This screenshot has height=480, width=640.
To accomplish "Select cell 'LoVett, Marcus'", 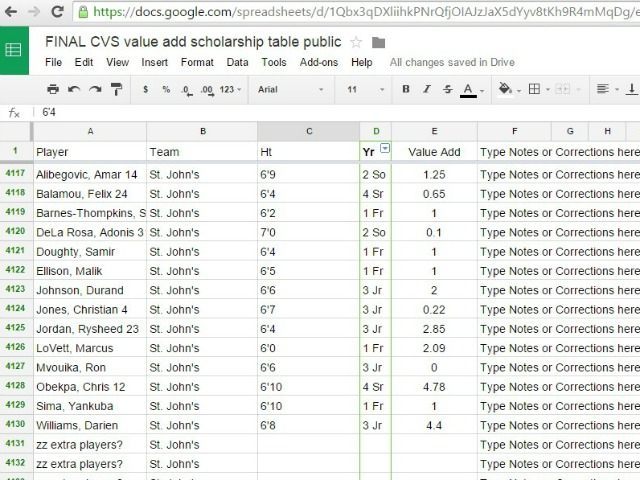I will coord(90,348).
